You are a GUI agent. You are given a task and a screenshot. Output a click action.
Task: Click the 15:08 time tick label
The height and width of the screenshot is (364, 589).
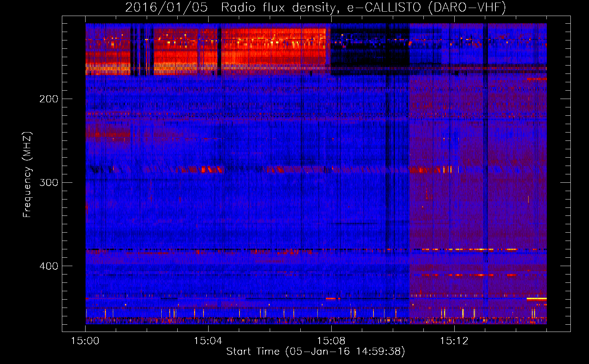(x=331, y=341)
